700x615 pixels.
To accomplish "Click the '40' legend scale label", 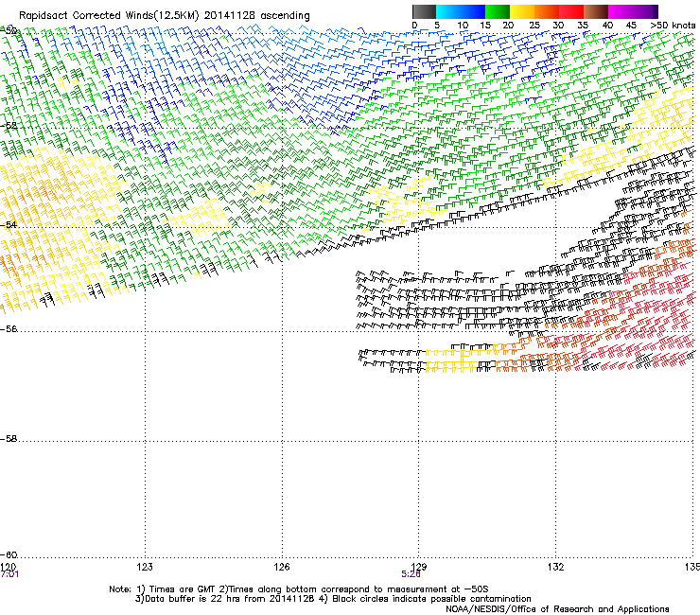I will click(x=607, y=26).
